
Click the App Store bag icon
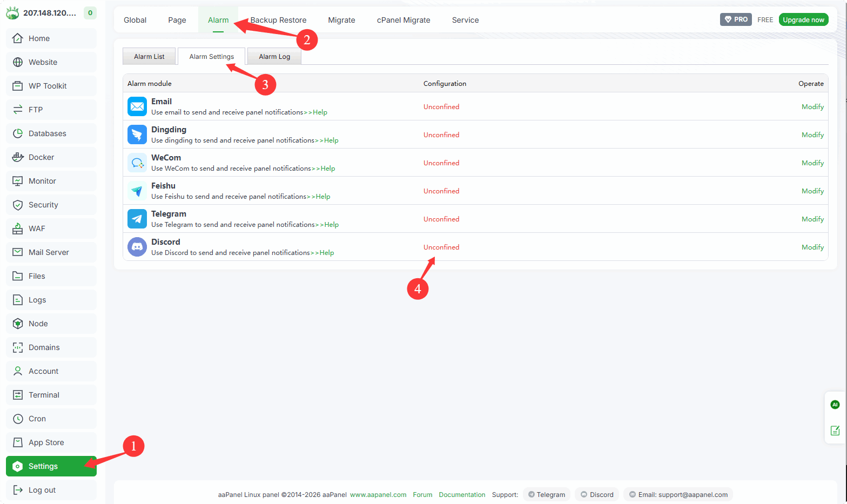click(18, 442)
